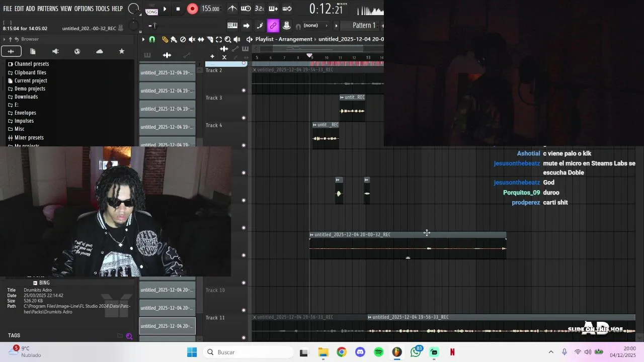Toggle the red Record button
This screenshot has height=362, width=644.
point(192,9)
